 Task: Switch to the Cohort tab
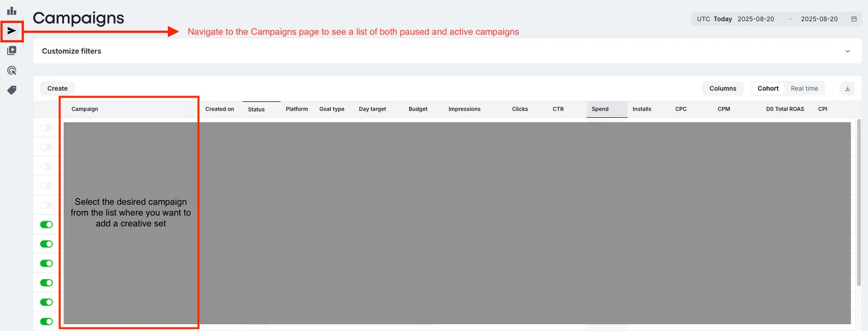pyautogui.click(x=767, y=88)
